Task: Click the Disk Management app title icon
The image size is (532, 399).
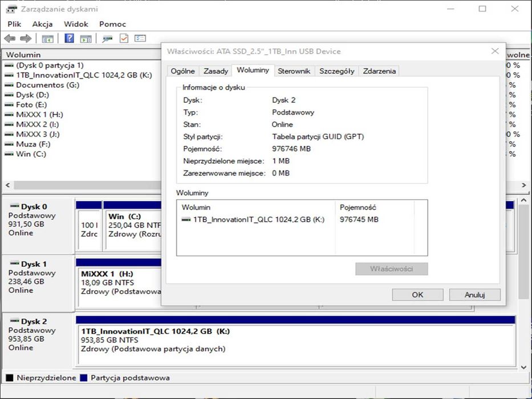Action: 11,9
